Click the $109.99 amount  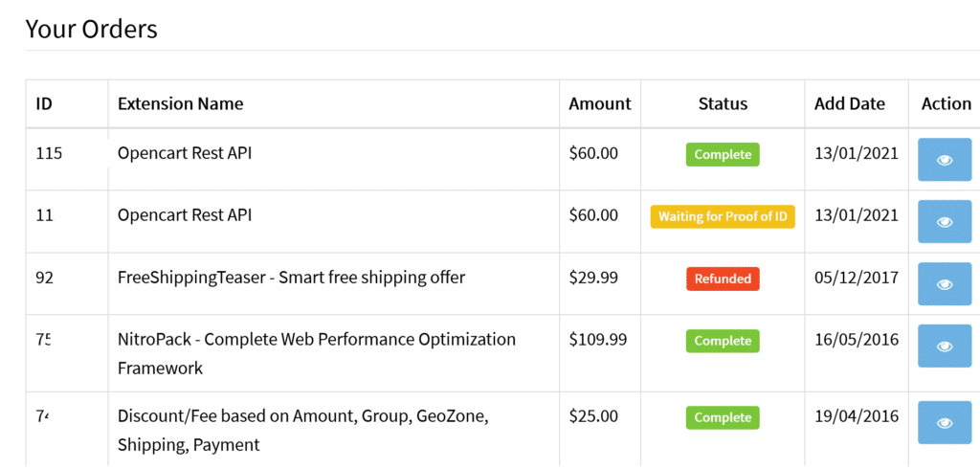pos(597,340)
